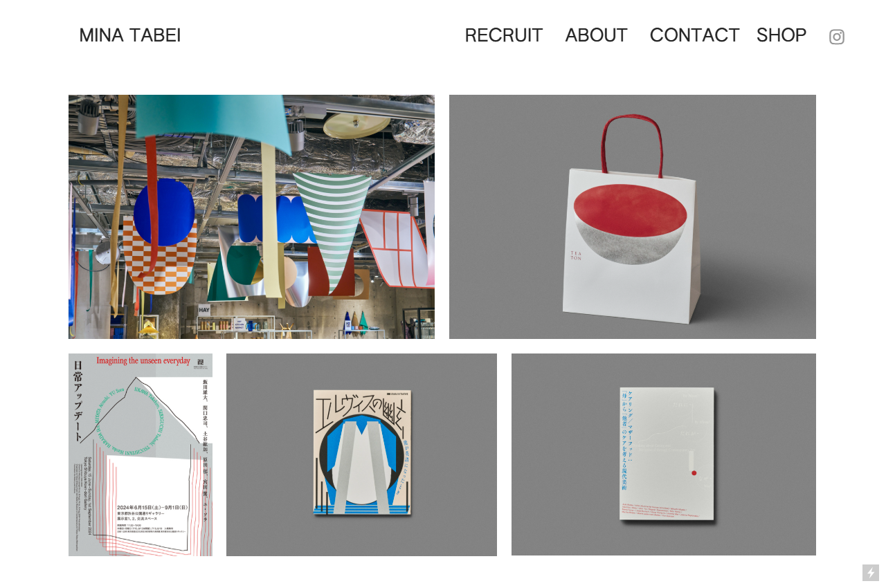Go to the RECRUIT page
This screenshot has width=886, height=588.
[504, 35]
